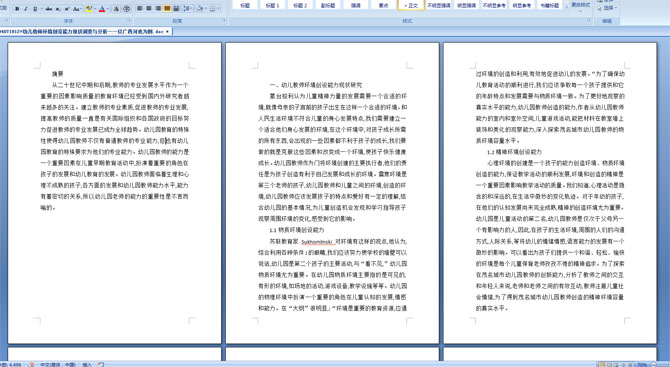
Task: Open the Change Case (Aa) menu
Action: click(x=77, y=9)
